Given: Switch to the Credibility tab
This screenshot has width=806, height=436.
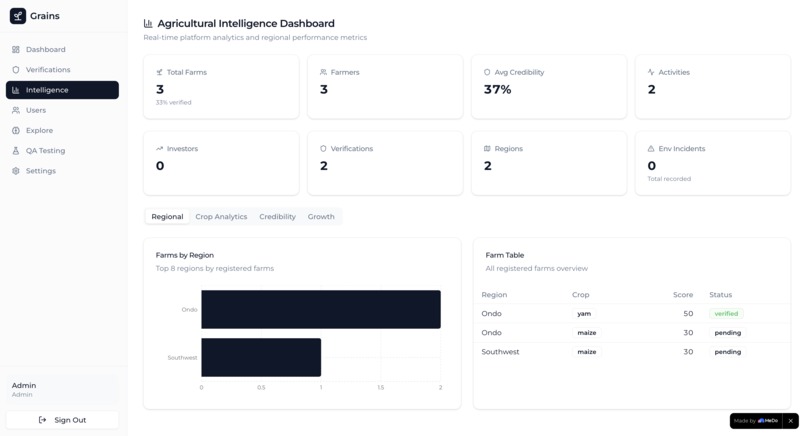Looking at the screenshot, I should (x=278, y=216).
